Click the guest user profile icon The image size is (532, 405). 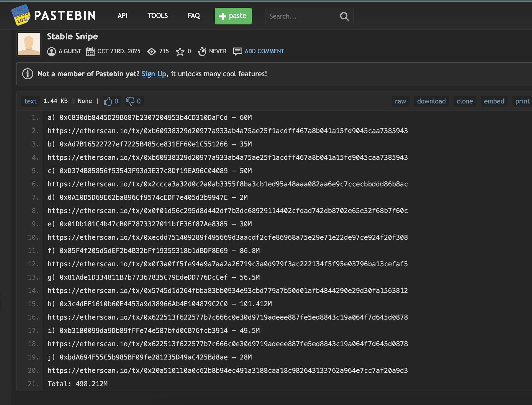click(52, 52)
